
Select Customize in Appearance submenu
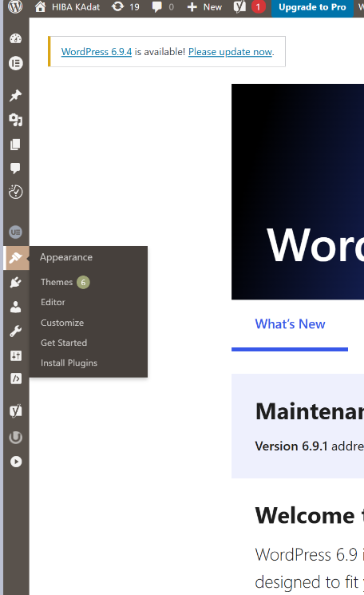tap(62, 323)
